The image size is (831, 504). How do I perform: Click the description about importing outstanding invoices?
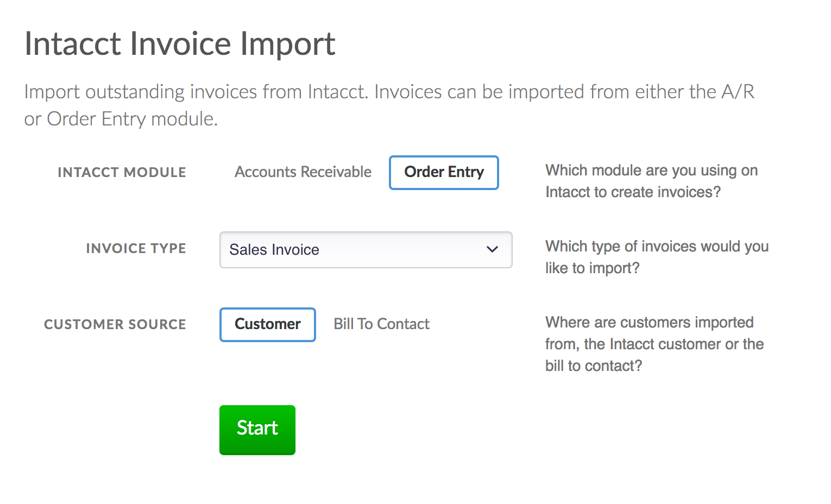(389, 105)
